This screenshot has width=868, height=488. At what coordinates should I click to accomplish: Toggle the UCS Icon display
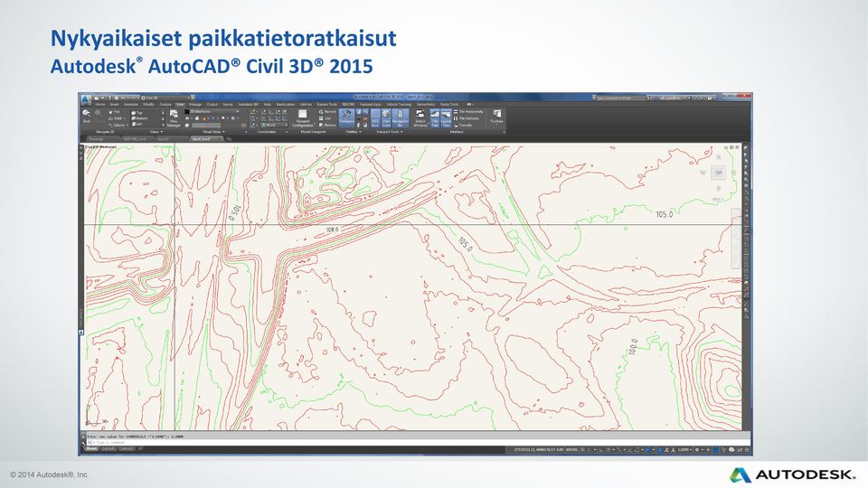(x=375, y=117)
